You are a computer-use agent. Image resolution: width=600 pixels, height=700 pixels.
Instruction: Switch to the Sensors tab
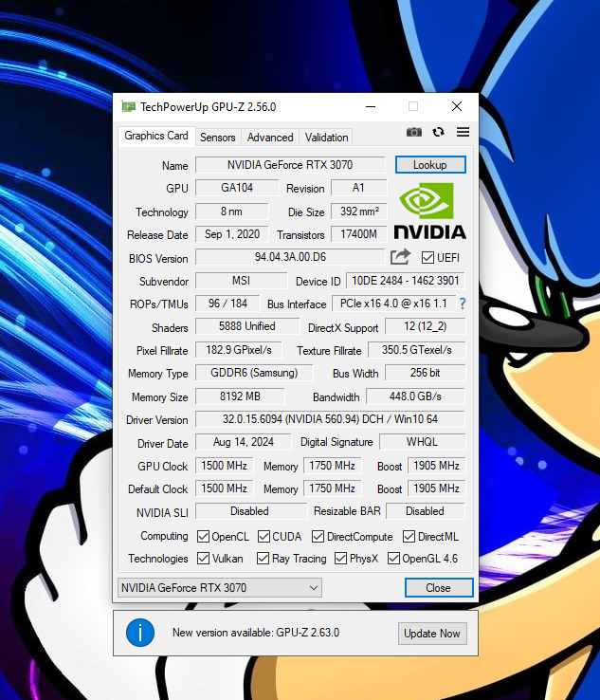pos(218,138)
